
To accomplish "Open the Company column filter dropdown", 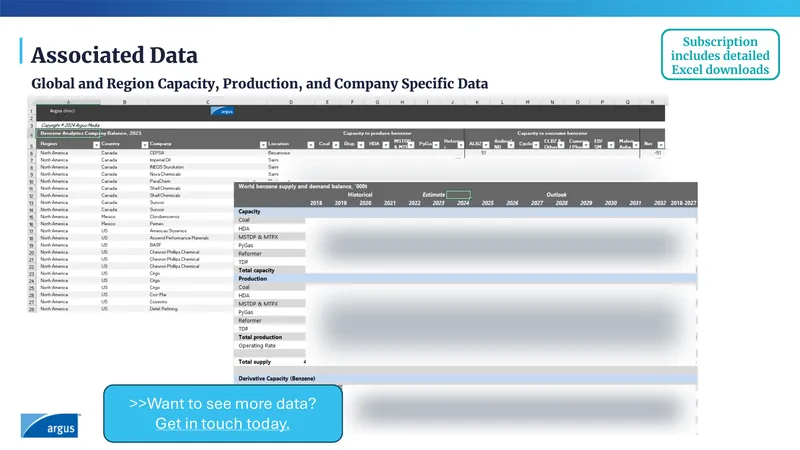I will [x=263, y=145].
